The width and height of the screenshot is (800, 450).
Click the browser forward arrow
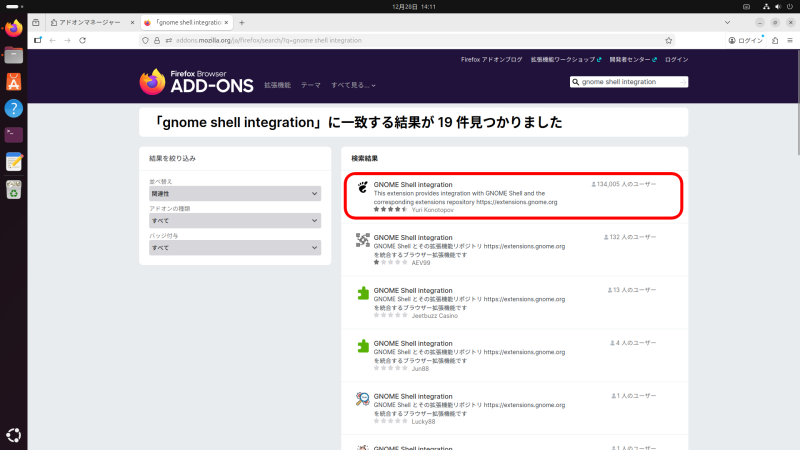point(67,40)
